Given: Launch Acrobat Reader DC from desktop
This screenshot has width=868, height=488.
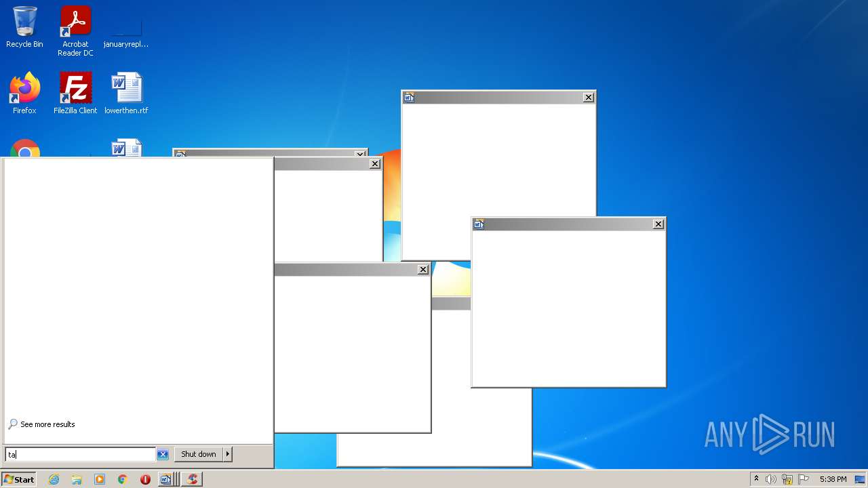Looking at the screenshot, I should (75, 31).
